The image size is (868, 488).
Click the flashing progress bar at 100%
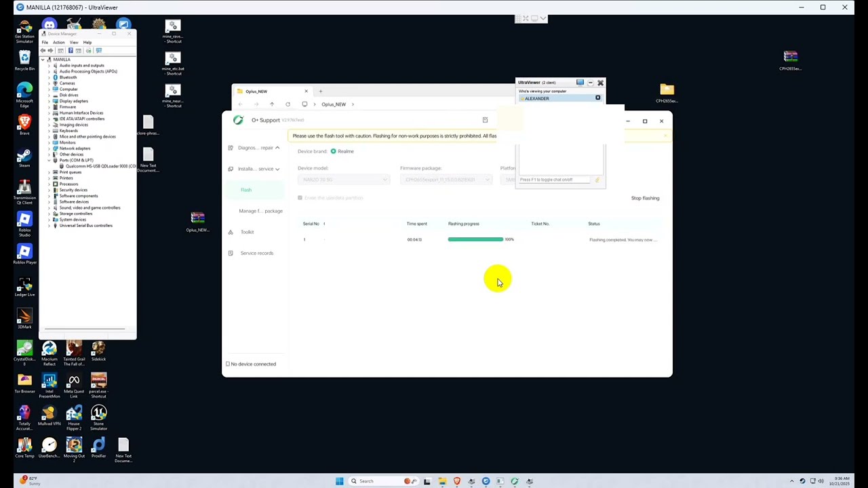pos(475,239)
